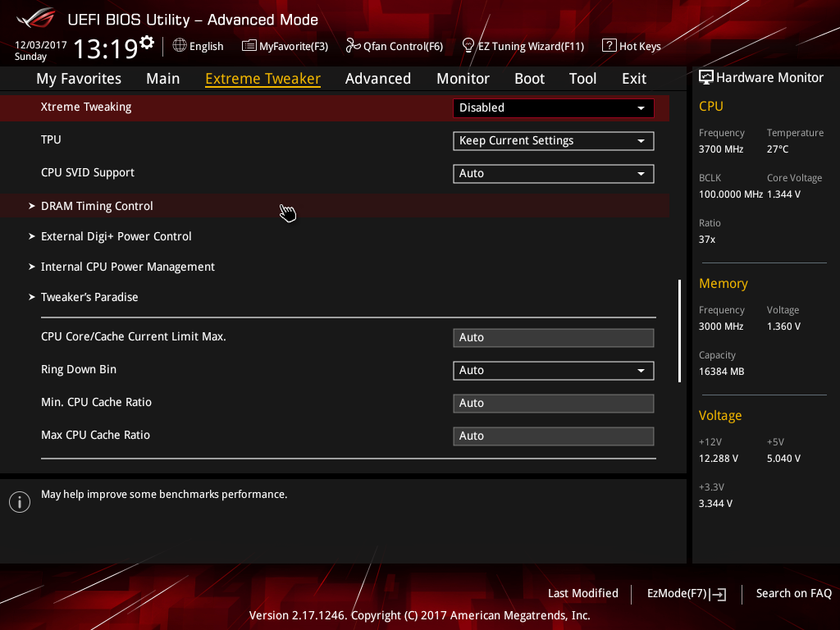
Task: Click the Max CPU Cache Ratio field
Action: point(554,436)
